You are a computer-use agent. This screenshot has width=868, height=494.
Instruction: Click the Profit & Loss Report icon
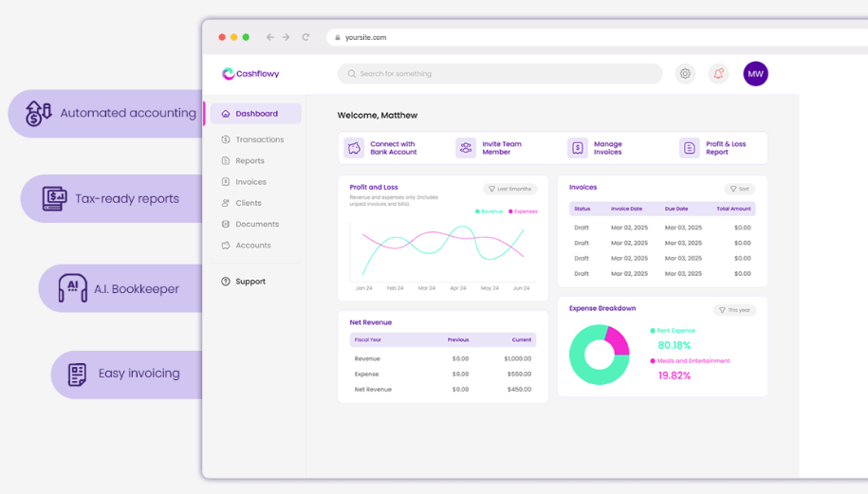pyautogui.click(x=689, y=148)
